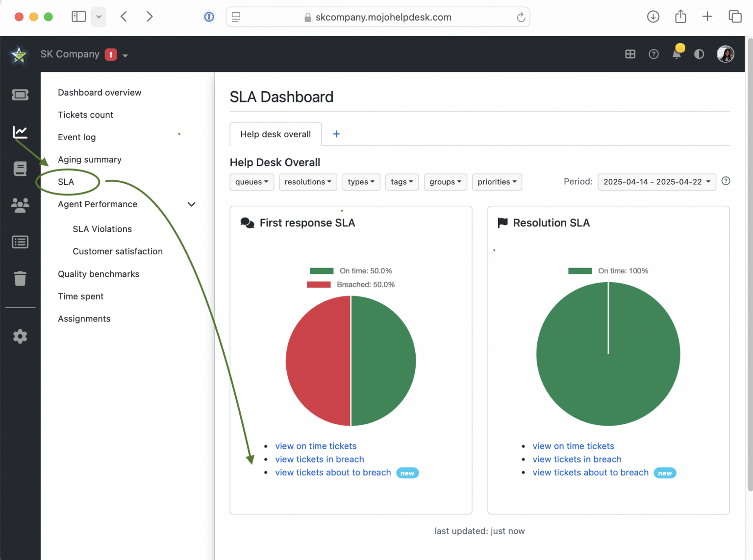Switch to the Help desk overall tab

pyautogui.click(x=276, y=134)
